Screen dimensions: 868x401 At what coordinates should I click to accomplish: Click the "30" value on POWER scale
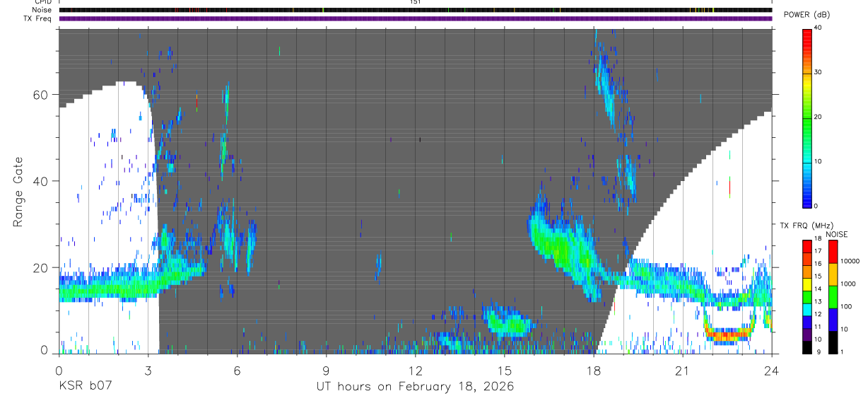click(818, 72)
